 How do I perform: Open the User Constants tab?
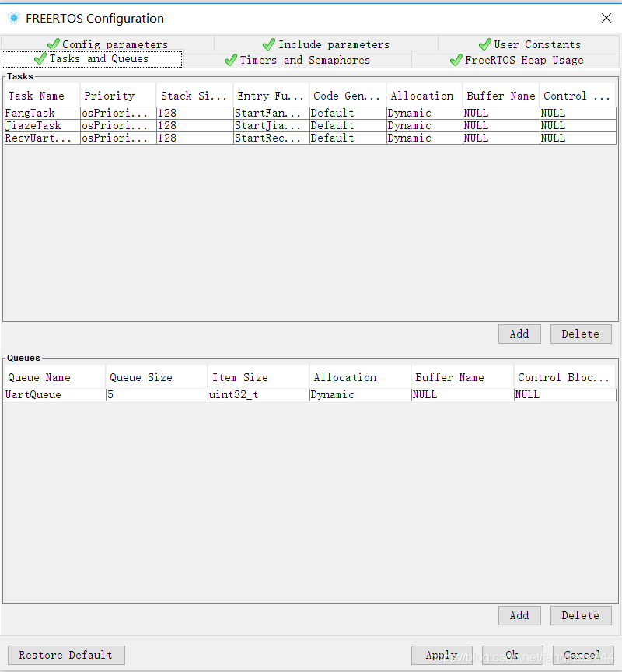coord(529,44)
